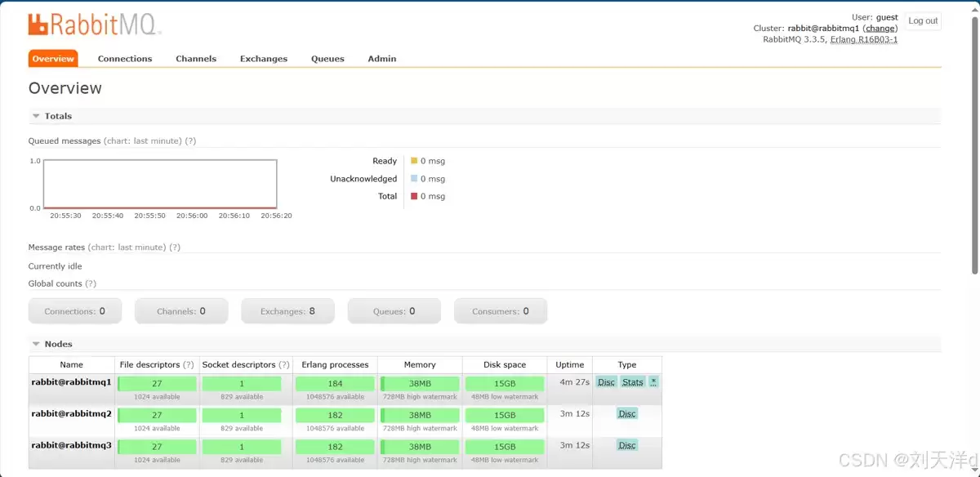Click the Stats tag on rabbitmq1
Screen dimensions: 980x477
tap(633, 381)
